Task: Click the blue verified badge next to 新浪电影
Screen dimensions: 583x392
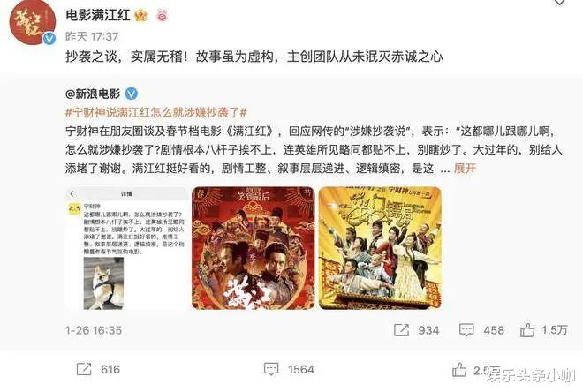Action: [x=132, y=94]
